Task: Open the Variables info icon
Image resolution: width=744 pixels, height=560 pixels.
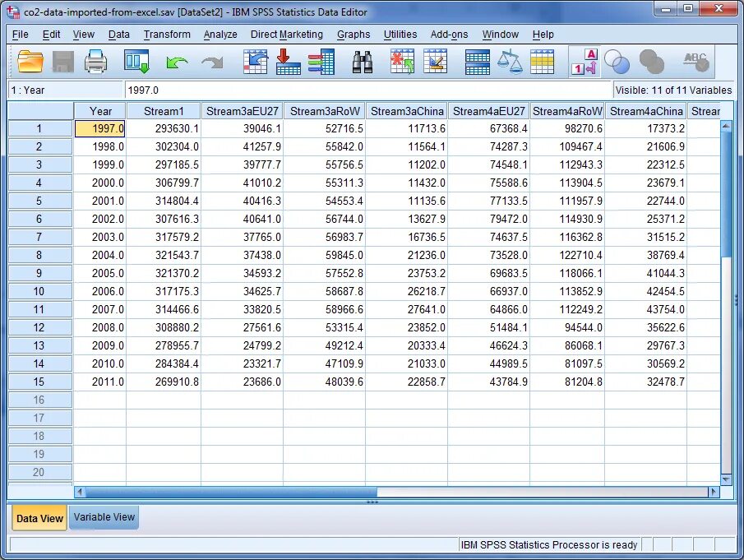Action: tap(321, 62)
